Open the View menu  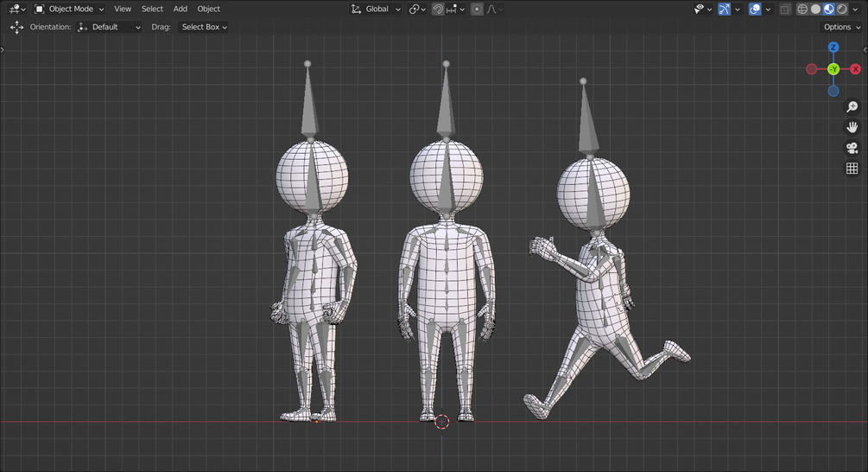tap(123, 9)
